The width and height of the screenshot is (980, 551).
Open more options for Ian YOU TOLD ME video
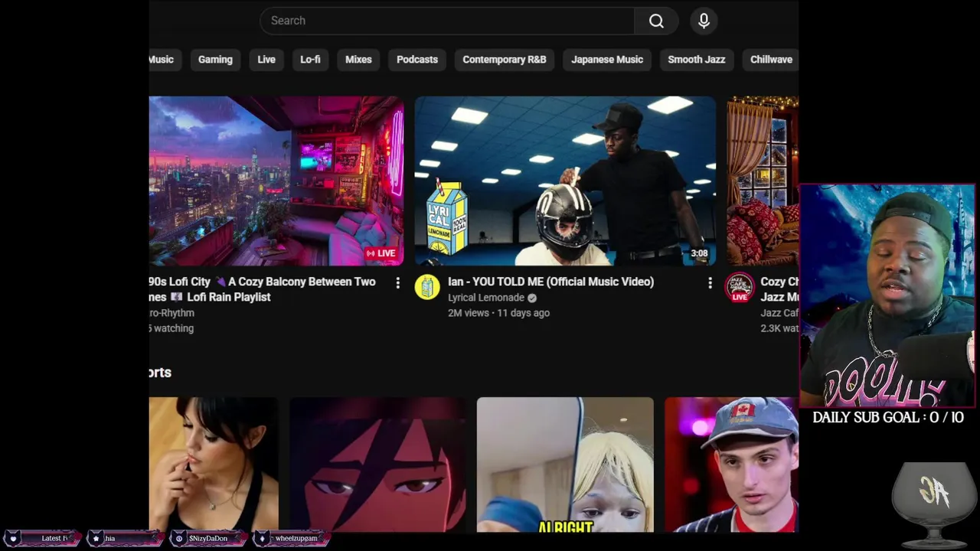(x=710, y=283)
